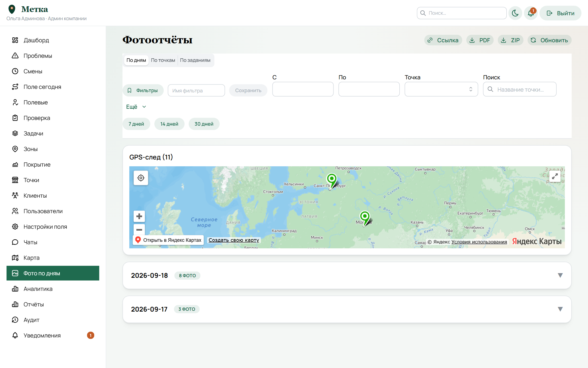
Task: Focus the С date field
Action: [x=303, y=89]
